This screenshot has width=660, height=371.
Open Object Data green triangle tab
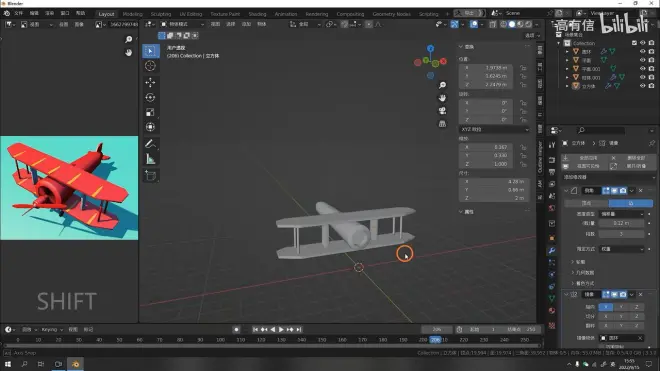552,299
